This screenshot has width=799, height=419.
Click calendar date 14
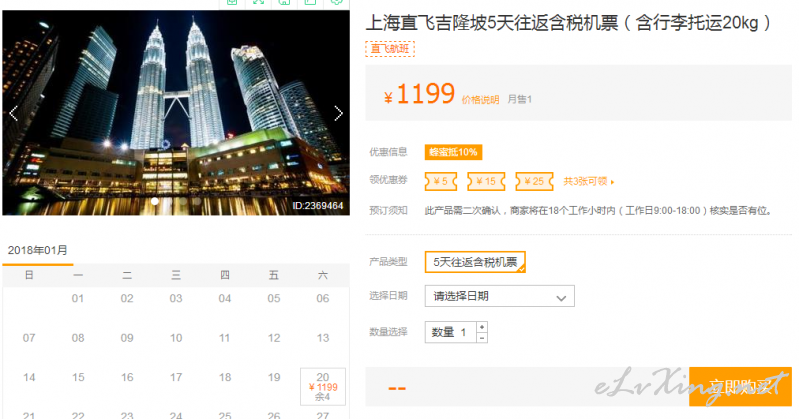29,377
